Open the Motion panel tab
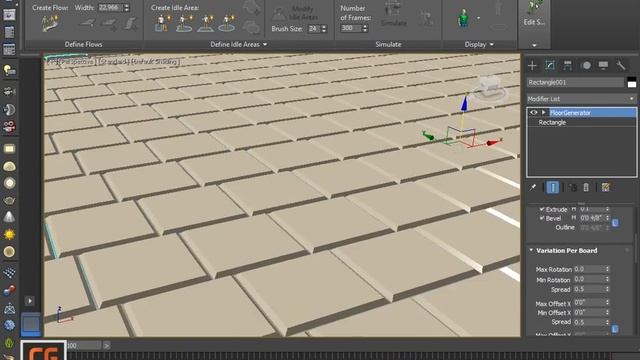The image size is (640, 360). 586,65
